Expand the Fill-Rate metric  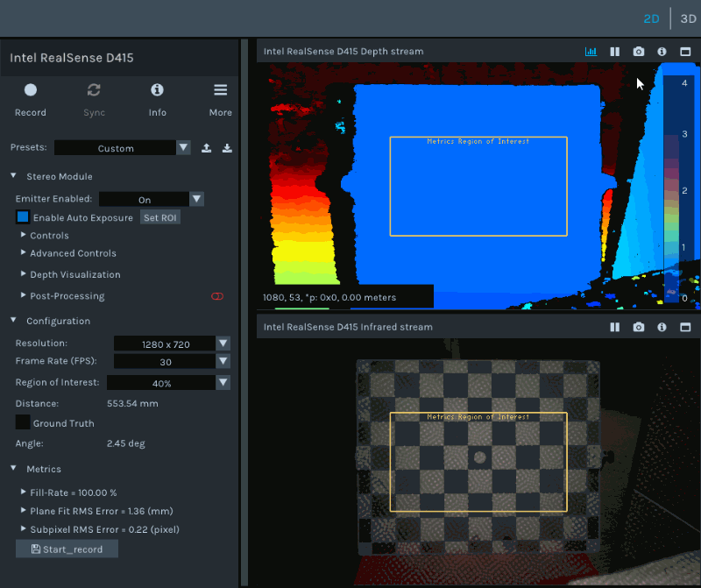click(x=24, y=492)
